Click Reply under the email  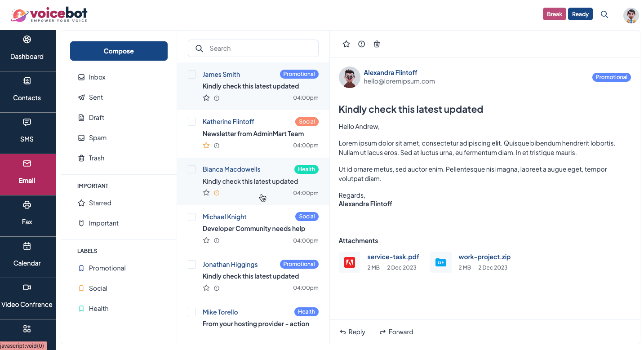click(352, 332)
